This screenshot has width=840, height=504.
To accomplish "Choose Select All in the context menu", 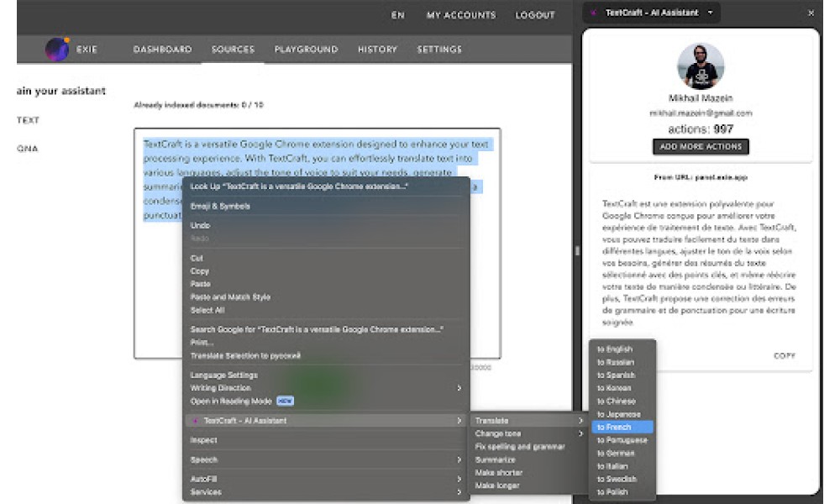I will click(x=326, y=310).
